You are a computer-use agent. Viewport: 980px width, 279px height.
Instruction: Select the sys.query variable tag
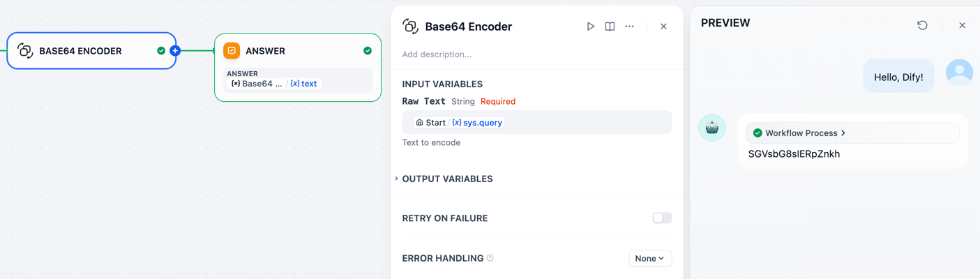(477, 123)
